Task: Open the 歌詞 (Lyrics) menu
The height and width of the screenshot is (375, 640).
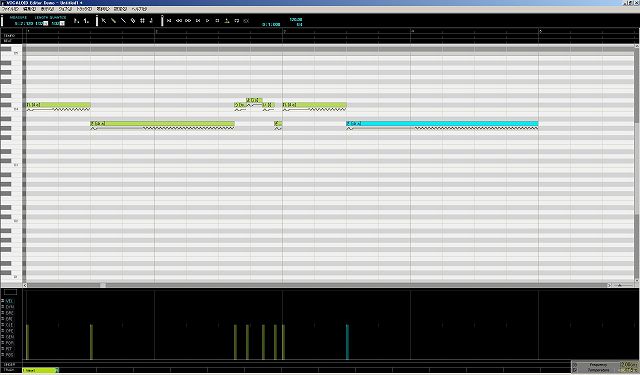Action: [x=103, y=9]
